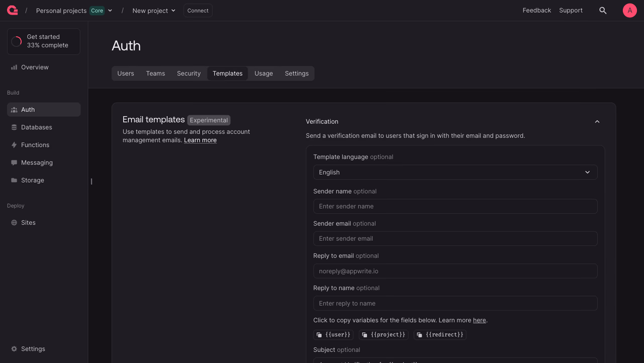This screenshot has width=644, height=363.
Task: Click the Appwrite logo icon
Action: 13,10
